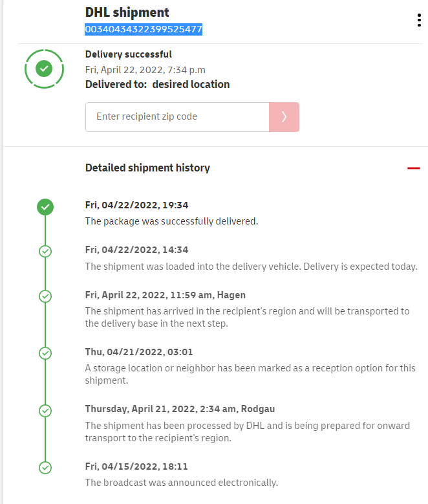This screenshot has width=428, height=504.
Task: Open the three-dot shipment options menu
Action: [419, 20]
